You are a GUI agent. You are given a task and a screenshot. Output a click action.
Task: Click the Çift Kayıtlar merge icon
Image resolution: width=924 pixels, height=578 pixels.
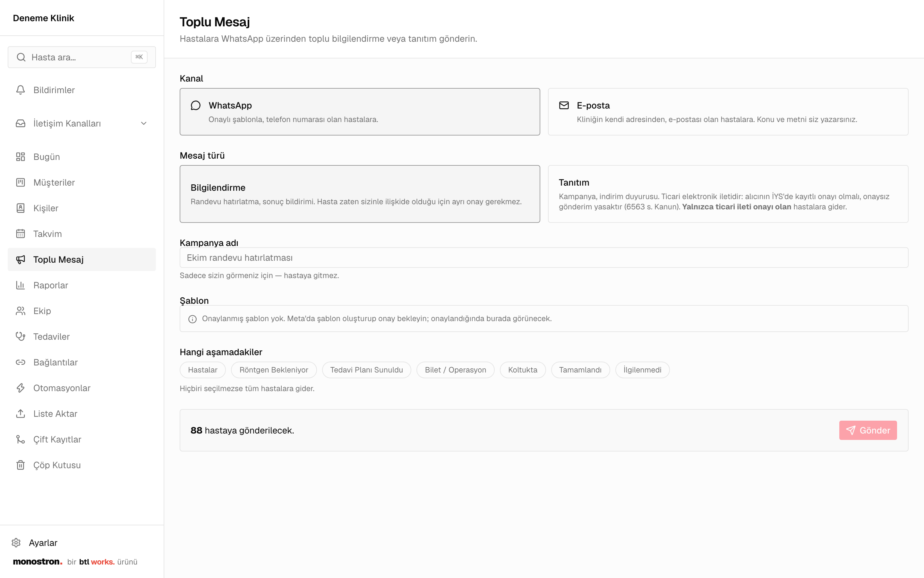[21, 439]
